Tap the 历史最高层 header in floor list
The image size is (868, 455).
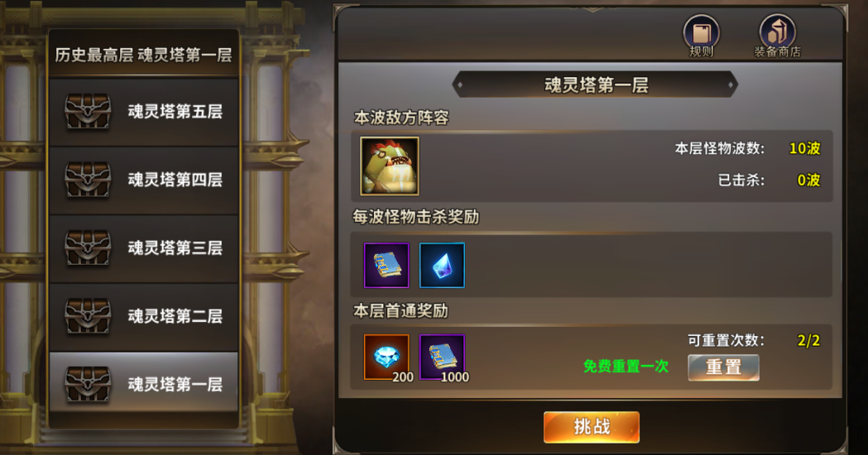tap(94, 55)
